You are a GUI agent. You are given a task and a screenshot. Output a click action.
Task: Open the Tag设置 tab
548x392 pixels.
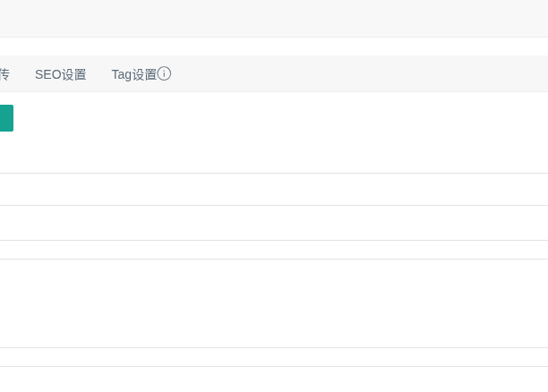click(x=133, y=74)
